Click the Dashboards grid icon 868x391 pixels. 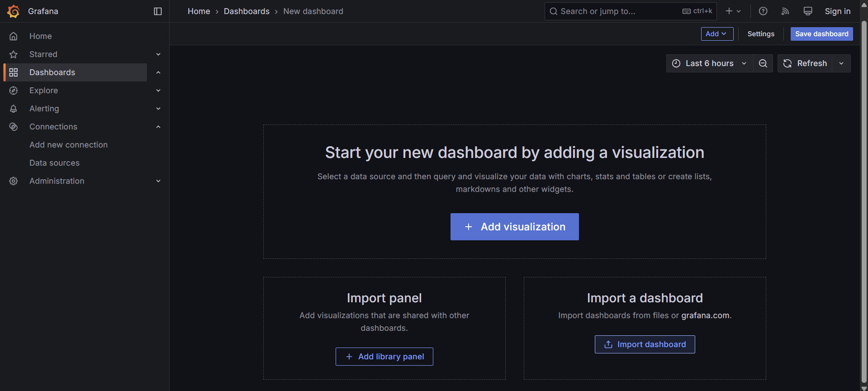(x=14, y=72)
